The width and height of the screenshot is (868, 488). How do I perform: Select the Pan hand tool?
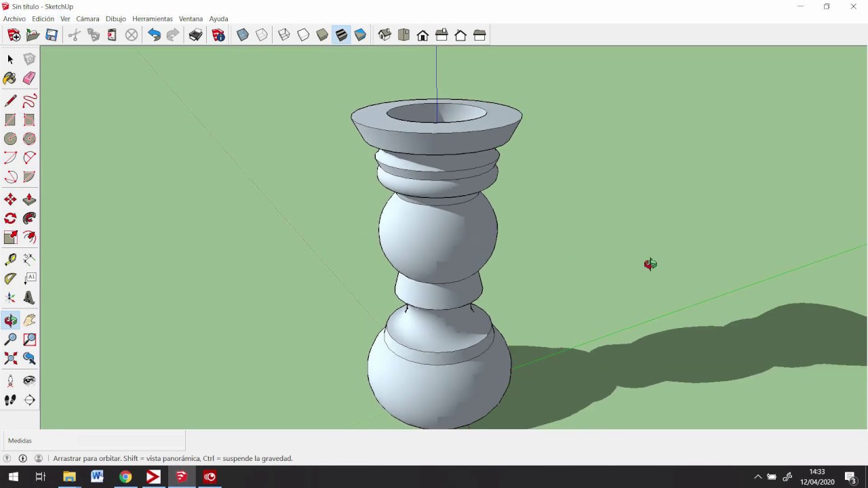pyautogui.click(x=29, y=321)
